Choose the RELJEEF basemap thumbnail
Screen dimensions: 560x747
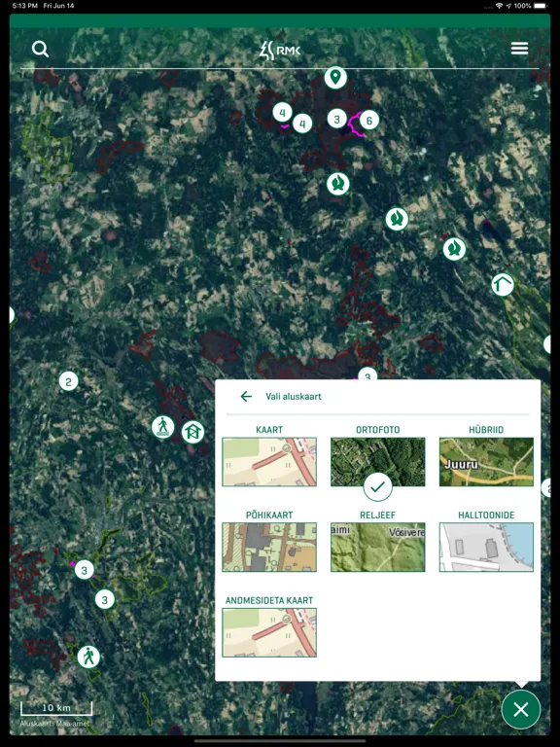[x=377, y=547]
